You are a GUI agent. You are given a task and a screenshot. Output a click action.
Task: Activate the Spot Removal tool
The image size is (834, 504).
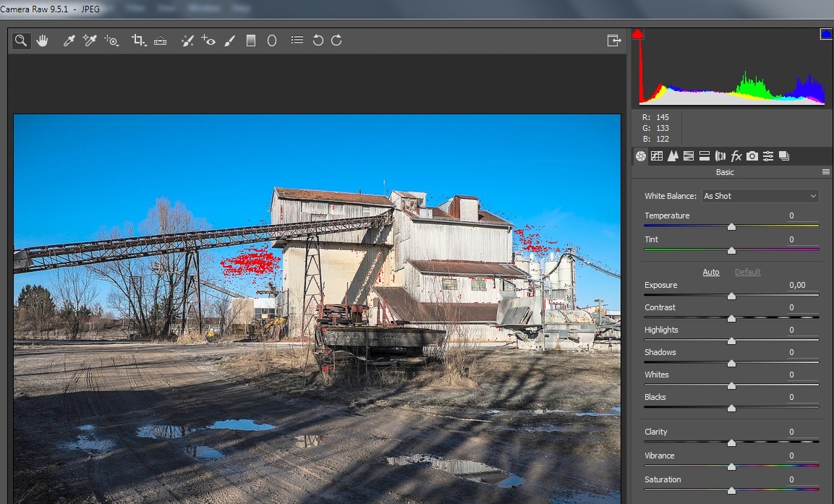pos(187,40)
